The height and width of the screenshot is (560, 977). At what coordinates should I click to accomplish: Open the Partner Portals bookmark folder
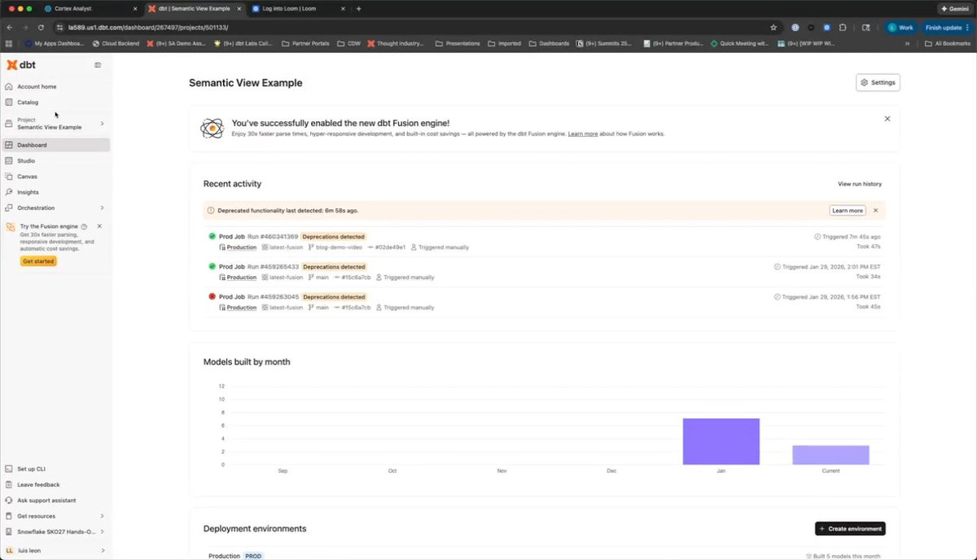coord(305,43)
